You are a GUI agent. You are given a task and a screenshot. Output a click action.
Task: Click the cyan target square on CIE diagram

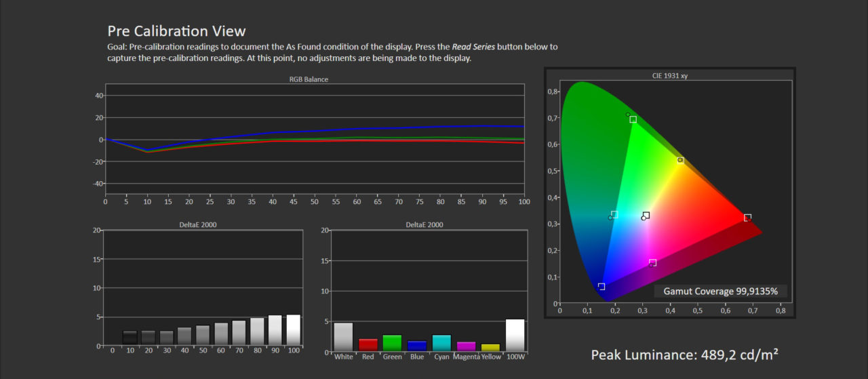point(614,214)
